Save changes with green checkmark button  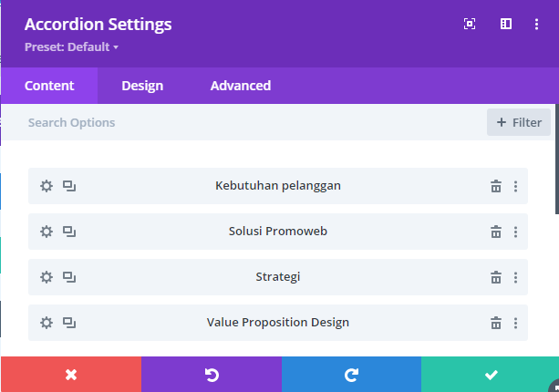[x=491, y=375]
